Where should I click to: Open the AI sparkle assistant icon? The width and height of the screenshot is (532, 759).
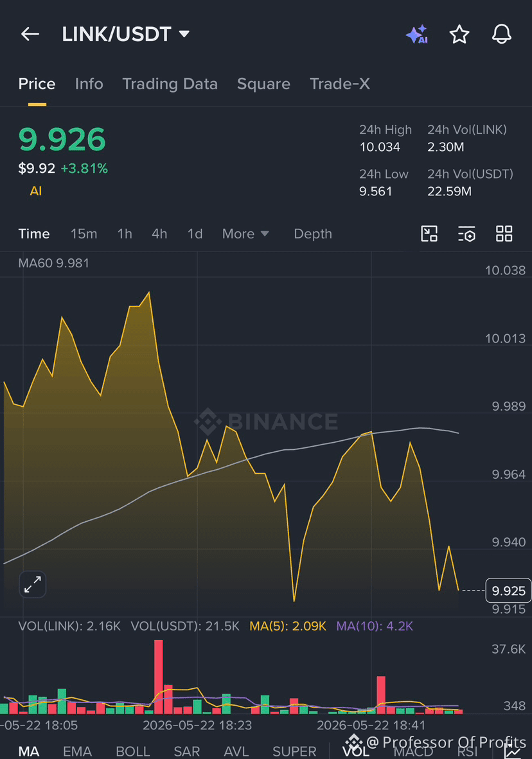pyautogui.click(x=417, y=34)
